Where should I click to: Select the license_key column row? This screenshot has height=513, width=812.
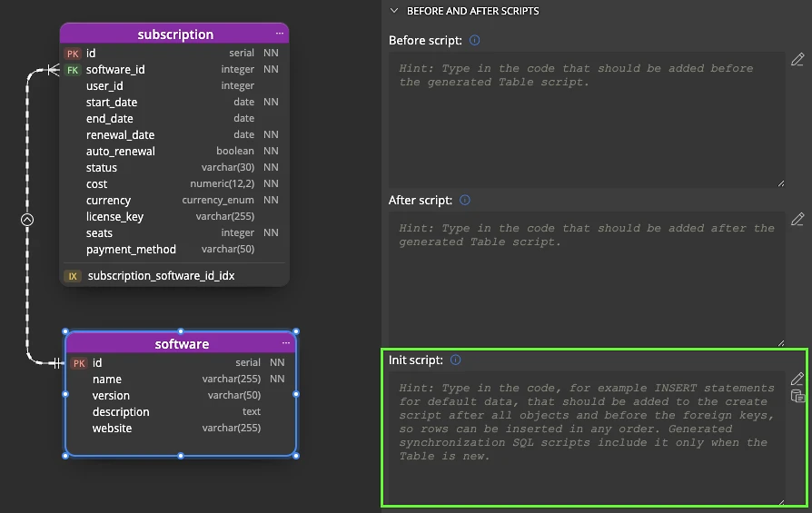pos(174,216)
